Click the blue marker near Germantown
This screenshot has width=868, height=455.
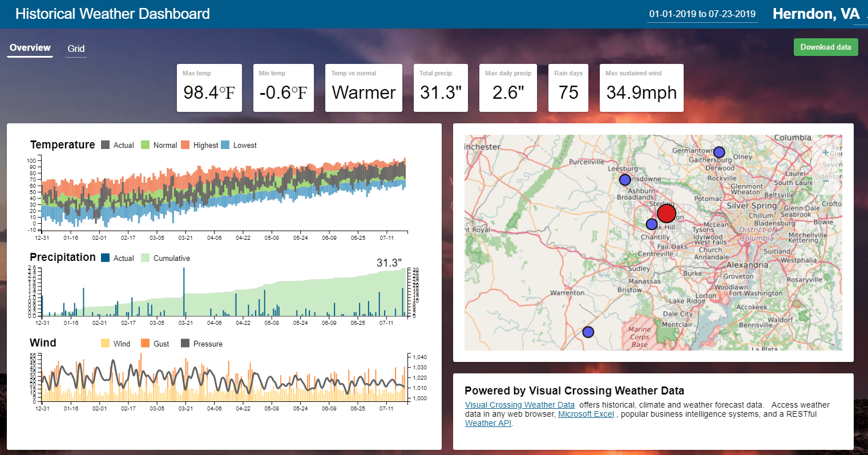click(x=718, y=152)
